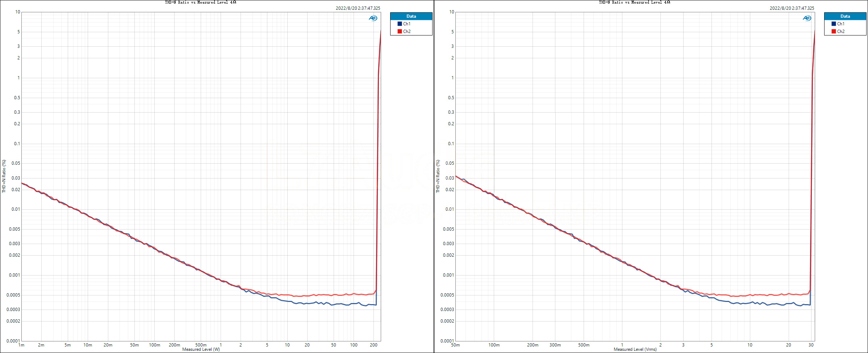
Task: Click the 0.0005 tick on right Y axis
Action: click(447, 295)
